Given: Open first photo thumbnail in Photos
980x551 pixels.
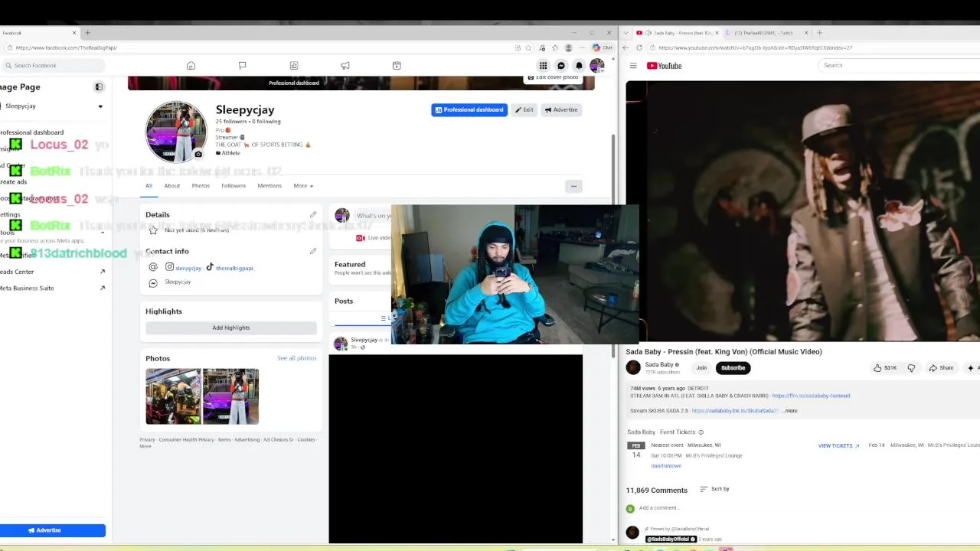Looking at the screenshot, I should (x=174, y=396).
